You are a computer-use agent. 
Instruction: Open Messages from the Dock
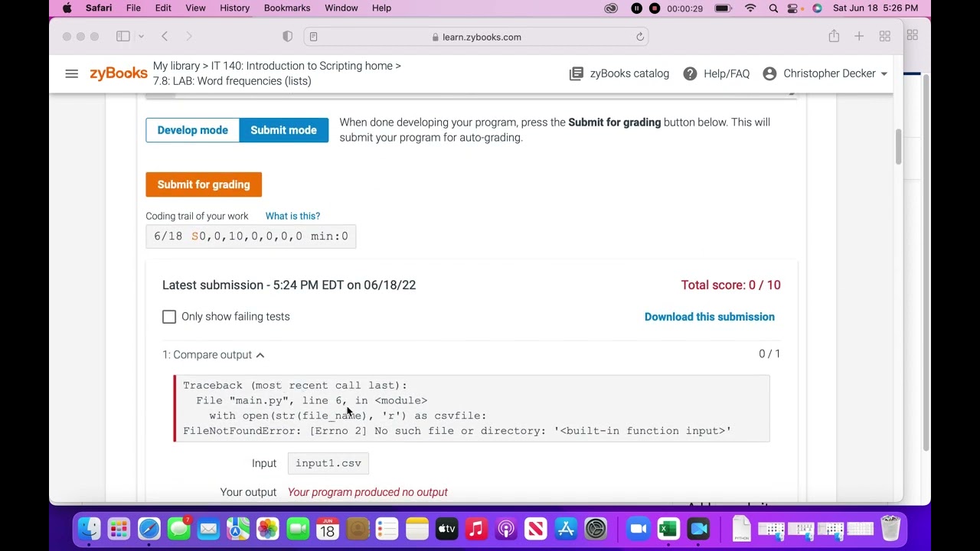click(178, 529)
